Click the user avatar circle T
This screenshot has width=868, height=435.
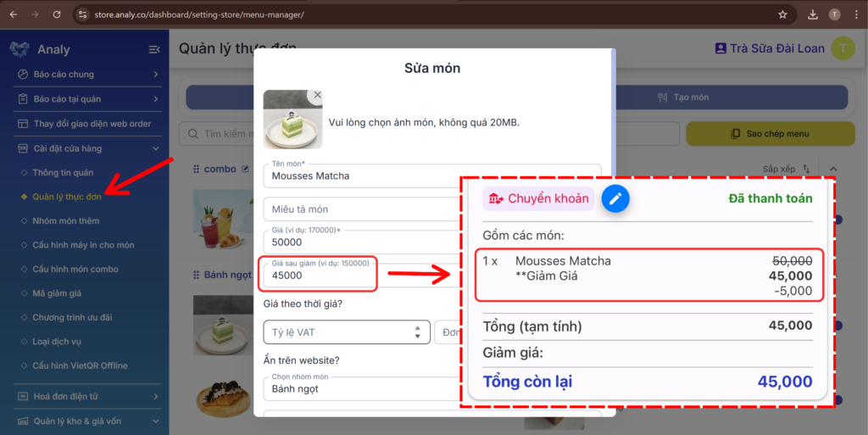tap(843, 48)
